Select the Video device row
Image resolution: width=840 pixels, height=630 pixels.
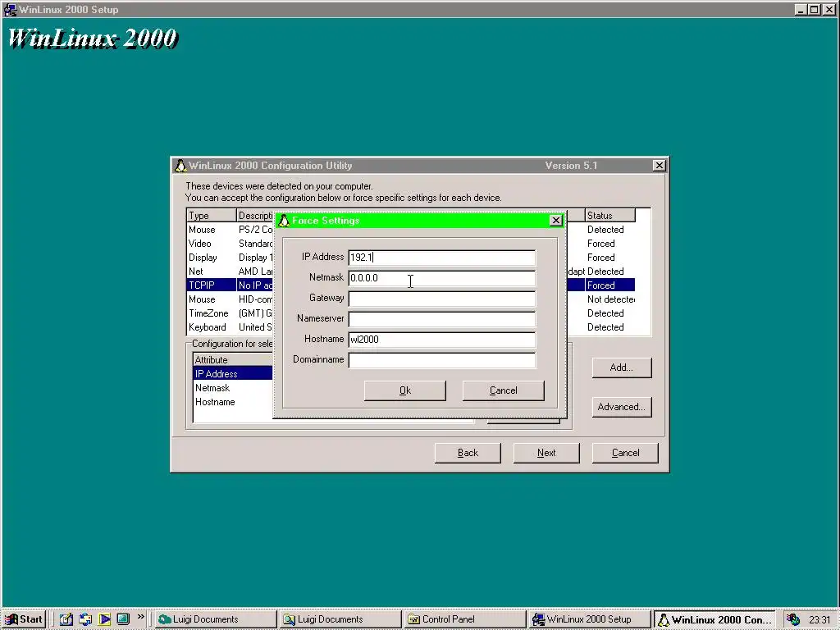(x=410, y=243)
